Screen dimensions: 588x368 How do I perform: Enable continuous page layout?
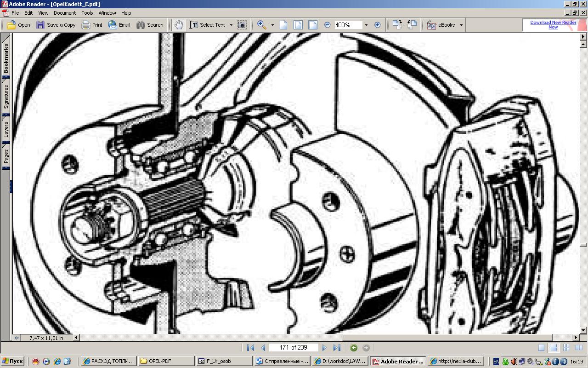tap(554, 348)
